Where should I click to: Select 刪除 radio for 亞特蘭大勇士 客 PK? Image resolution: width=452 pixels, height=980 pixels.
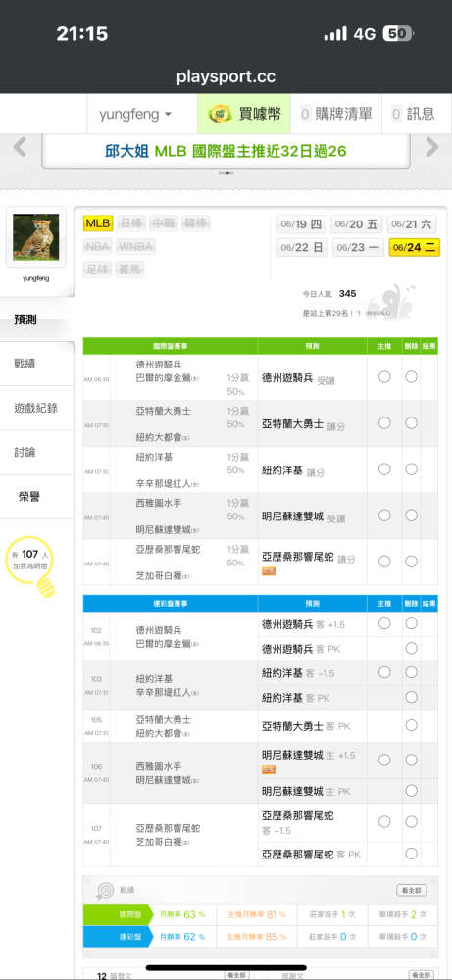(411, 725)
